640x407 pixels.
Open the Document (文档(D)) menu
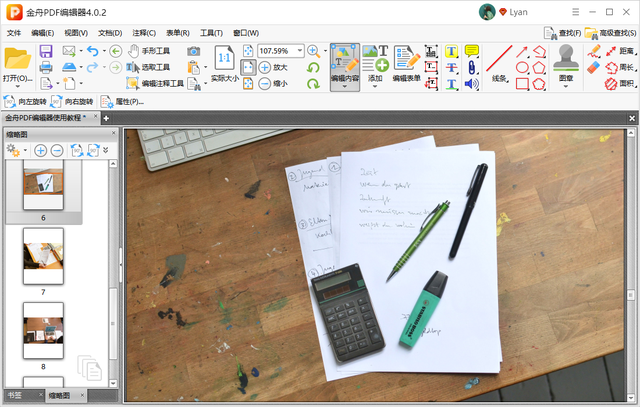coord(110,33)
